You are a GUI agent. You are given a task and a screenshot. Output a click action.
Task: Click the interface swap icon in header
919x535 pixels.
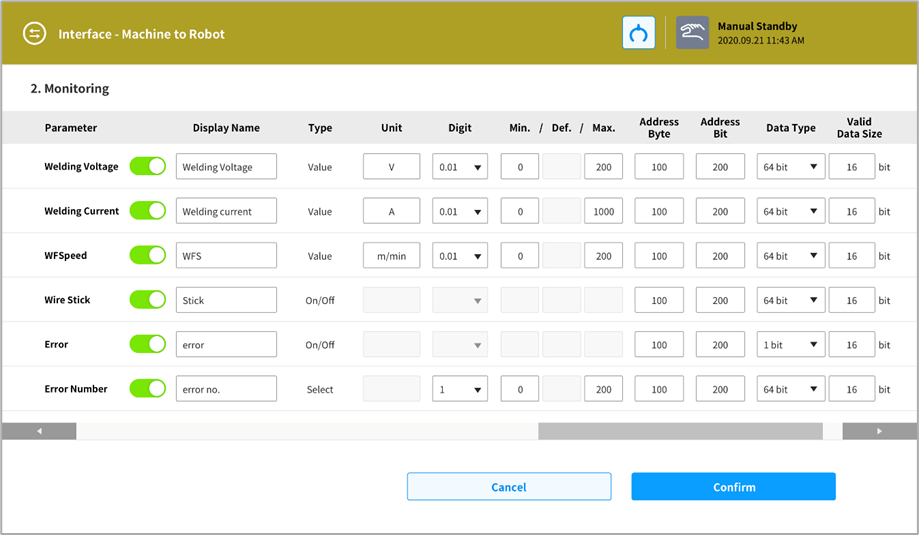point(35,34)
